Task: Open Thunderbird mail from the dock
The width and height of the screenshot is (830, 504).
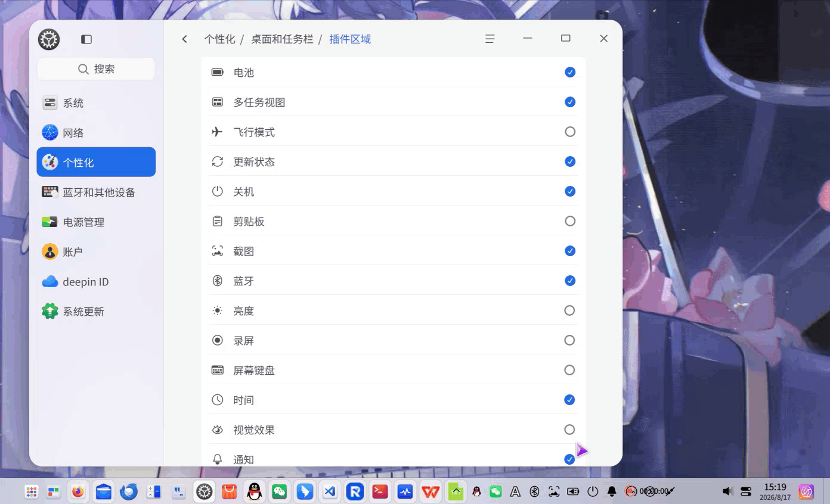Action: tap(129, 491)
